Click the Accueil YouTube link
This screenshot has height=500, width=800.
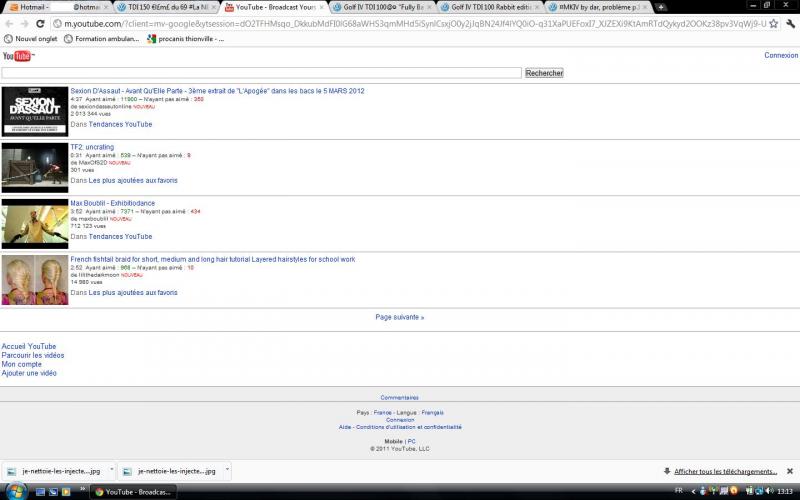[x=29, y=346]
